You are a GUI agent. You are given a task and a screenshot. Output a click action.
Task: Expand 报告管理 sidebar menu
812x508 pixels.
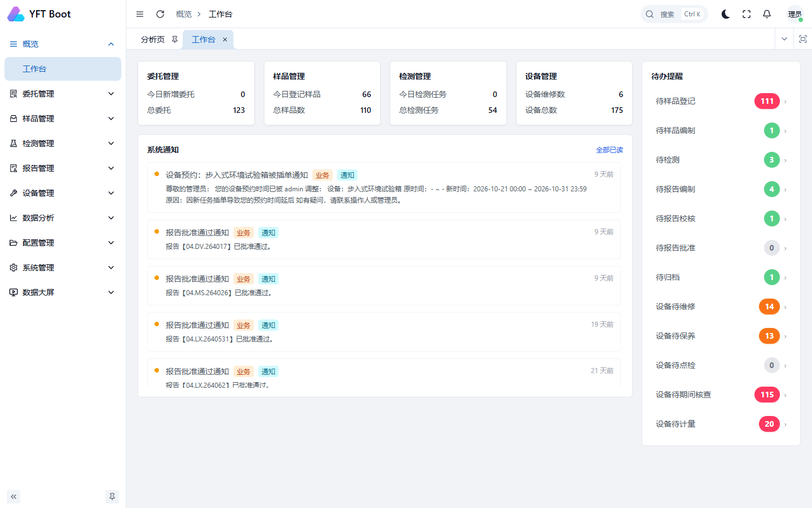63,168
